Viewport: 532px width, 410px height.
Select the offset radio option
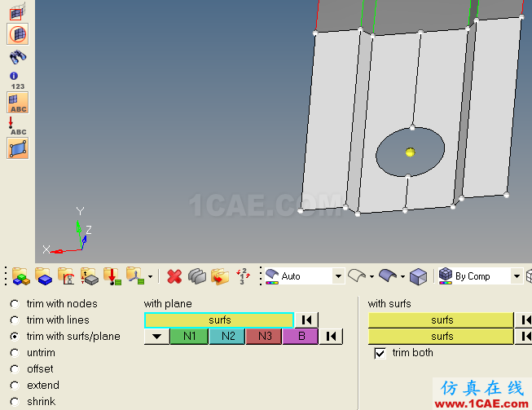tap(15, 369)
